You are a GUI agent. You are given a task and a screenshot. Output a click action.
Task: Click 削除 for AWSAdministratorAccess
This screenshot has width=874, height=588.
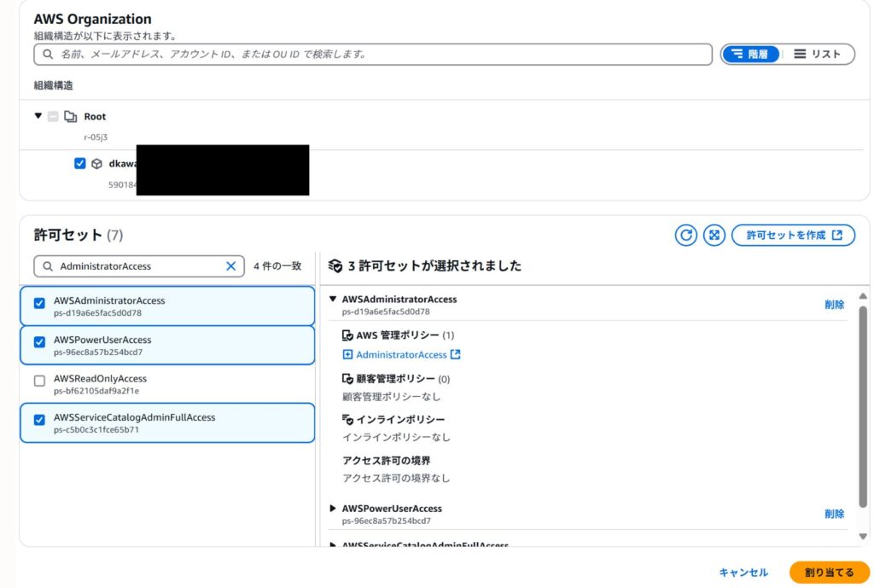(x=834, y=305)
